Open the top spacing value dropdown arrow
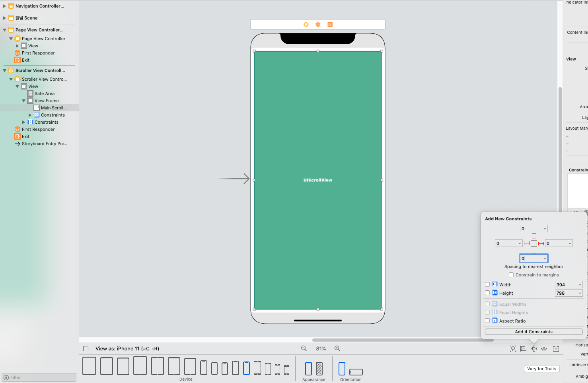 (545, 229)
